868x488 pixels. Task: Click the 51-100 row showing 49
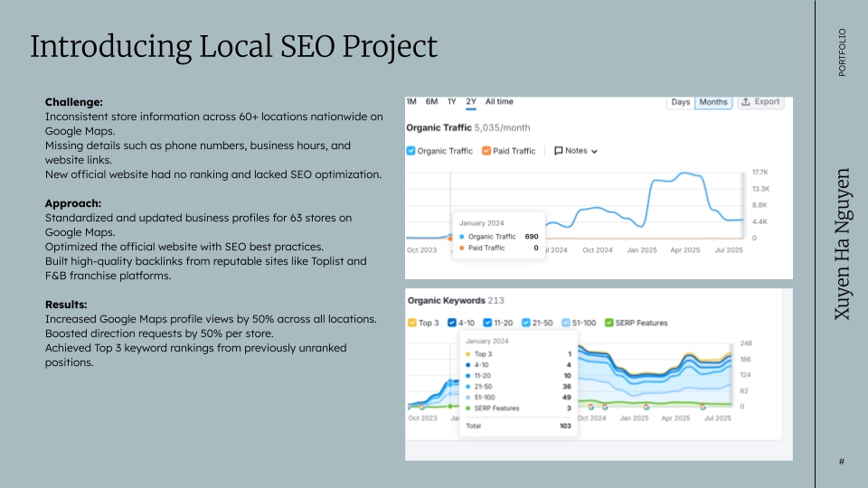tap(518, 398)
